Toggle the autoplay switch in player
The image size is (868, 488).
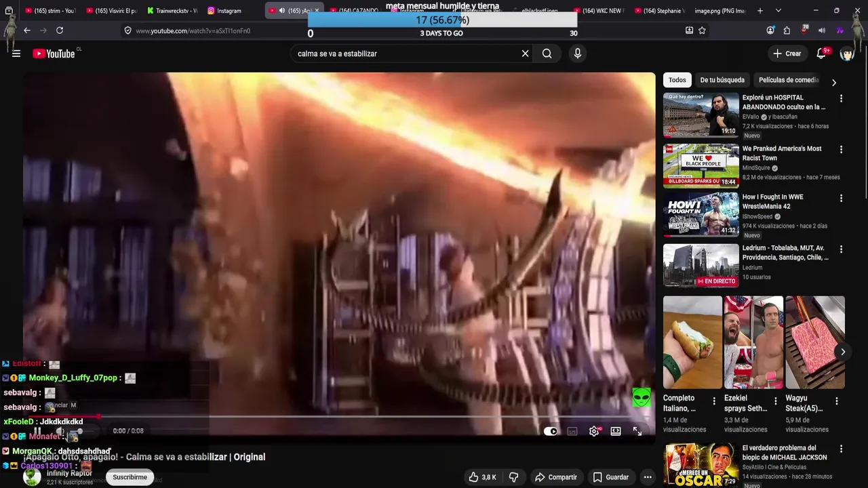pos(551,431)
